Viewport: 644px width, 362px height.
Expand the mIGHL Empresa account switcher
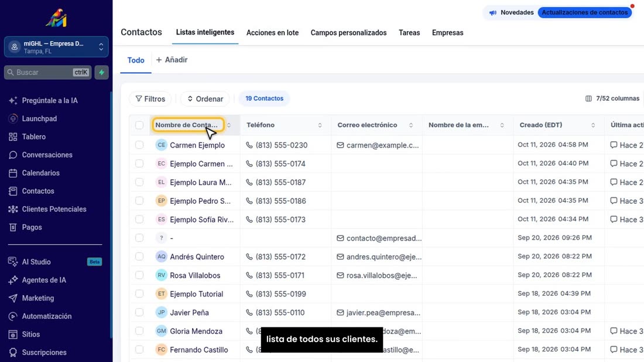(x=56, y=47)
